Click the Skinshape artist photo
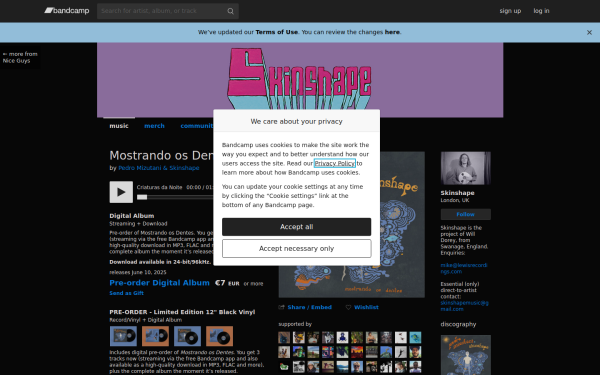Image resolution: width=600 pixels, height=375 pixels. pyautogui.click(x=465, y=168)
